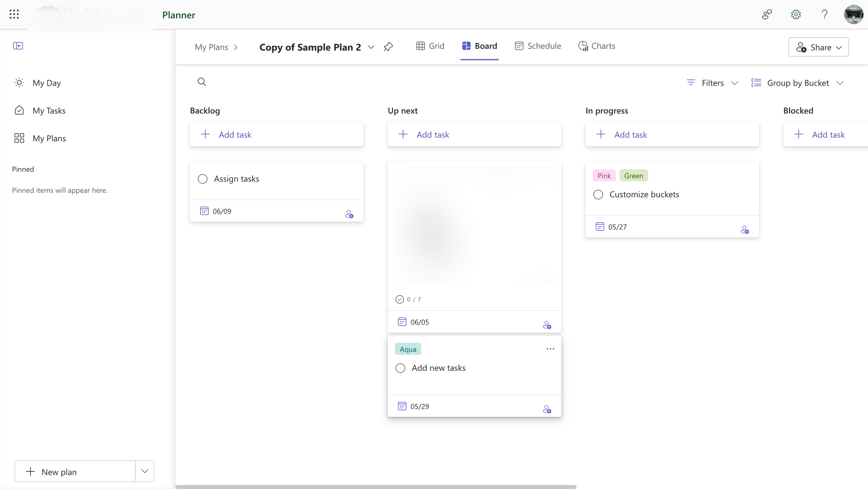
Task: Click the search magnifier icon
Action: click(202, 82)
